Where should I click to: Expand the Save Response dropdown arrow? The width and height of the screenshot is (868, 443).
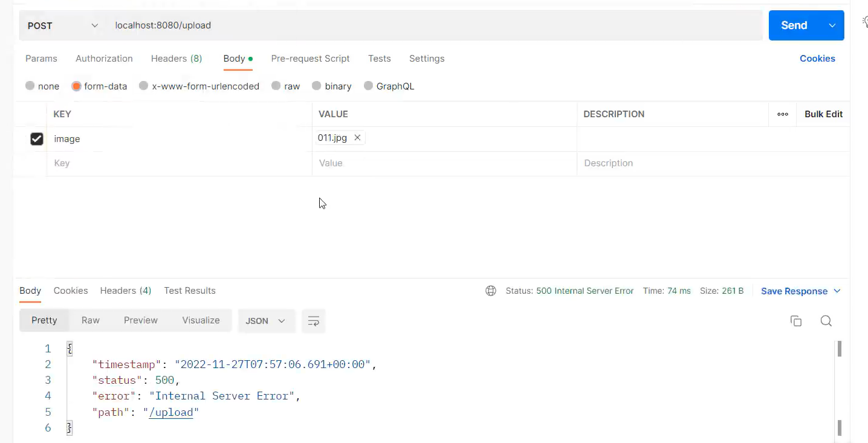[837, 291]
